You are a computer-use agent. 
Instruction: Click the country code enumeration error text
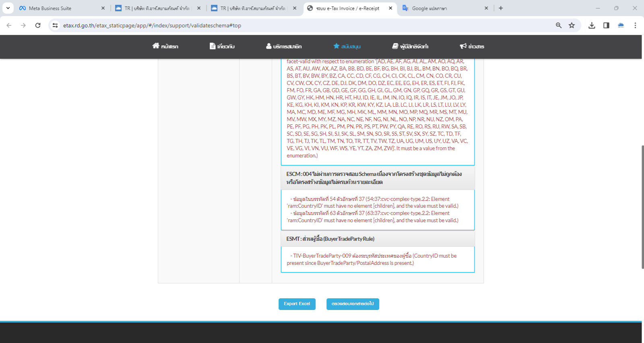(x=377, y=108)
